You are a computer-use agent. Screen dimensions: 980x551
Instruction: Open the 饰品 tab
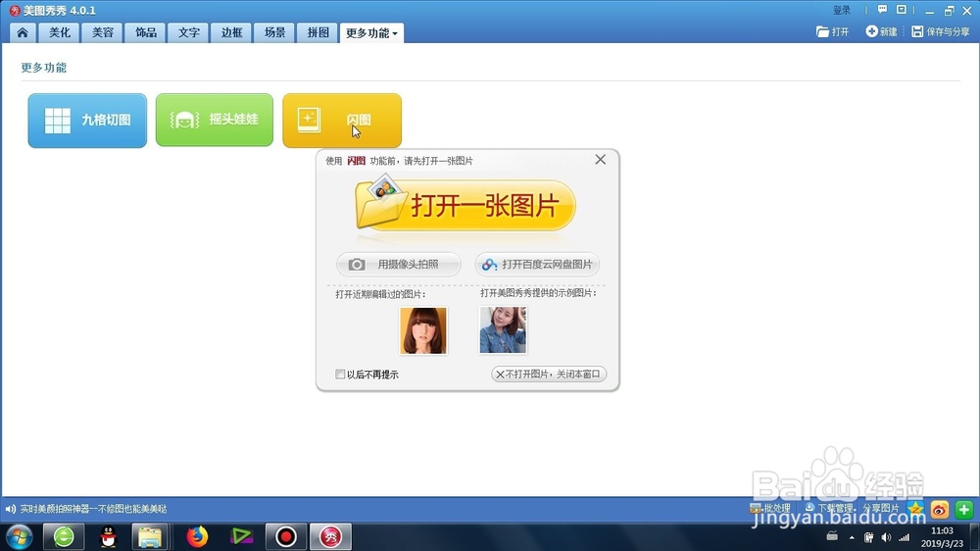[x=146, y=32]
